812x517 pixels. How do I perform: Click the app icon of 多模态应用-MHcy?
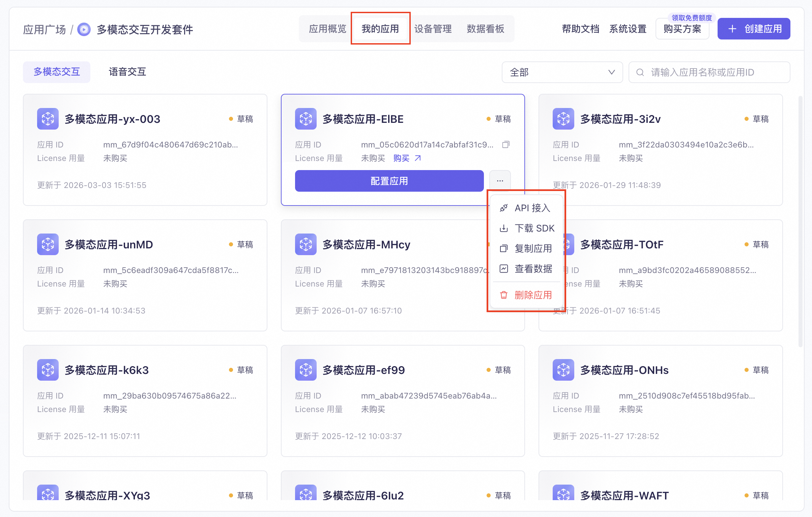click(306, 244)
